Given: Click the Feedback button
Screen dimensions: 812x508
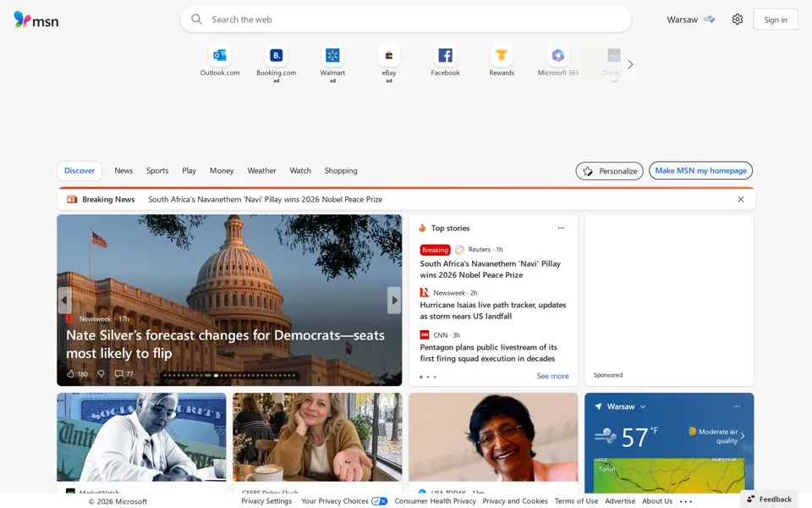Looking at the screenshot, I should [x=769, y=500].
